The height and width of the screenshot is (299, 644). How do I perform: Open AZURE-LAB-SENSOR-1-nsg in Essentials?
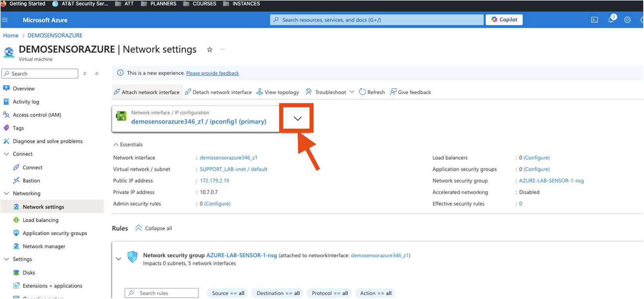551,180
